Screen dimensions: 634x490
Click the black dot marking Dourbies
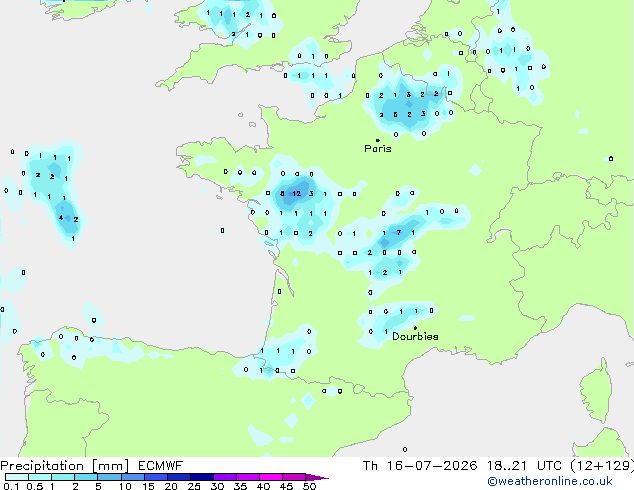click(415, 328)
